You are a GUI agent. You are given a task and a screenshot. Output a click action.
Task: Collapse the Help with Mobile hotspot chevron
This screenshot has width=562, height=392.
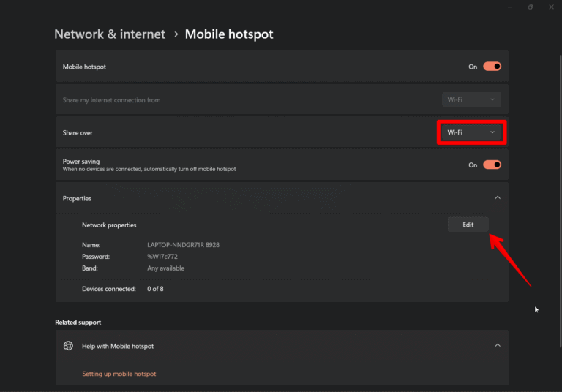pyautogui.click(x=498, y=345)
